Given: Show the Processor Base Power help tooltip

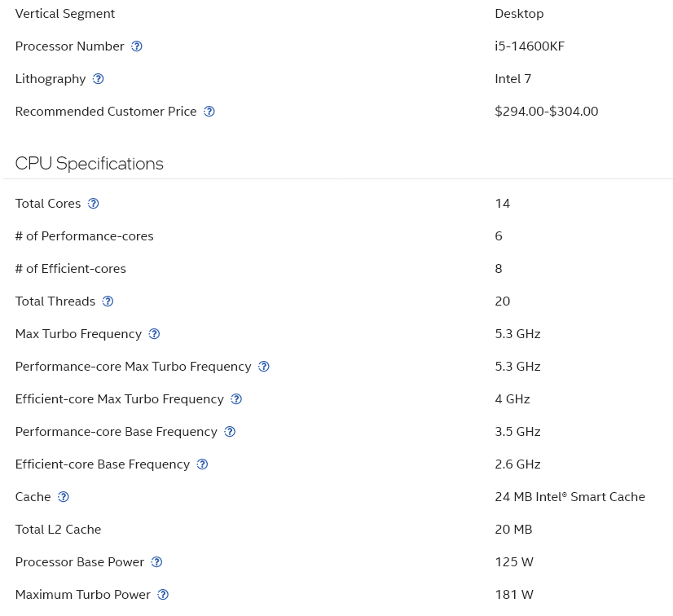Looking at the screenshot, I should click(x=156, y=562).
